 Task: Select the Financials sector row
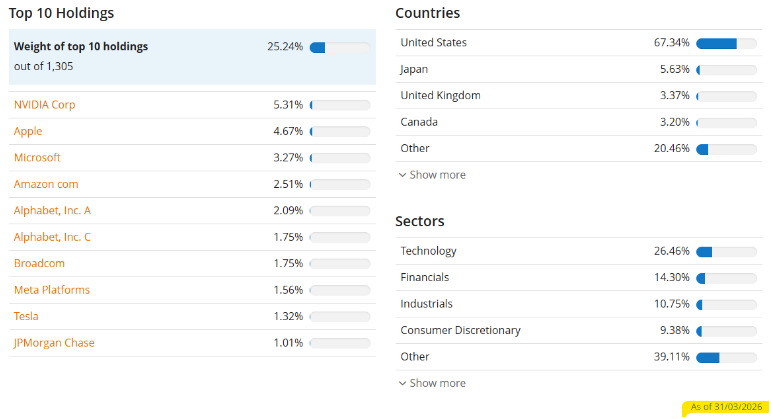(579, 277)
